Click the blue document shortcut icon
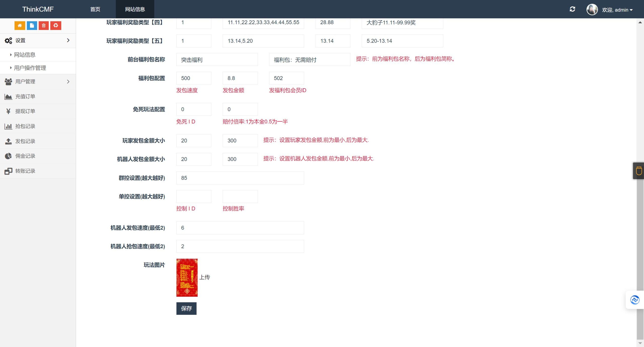 pos(32,25)
